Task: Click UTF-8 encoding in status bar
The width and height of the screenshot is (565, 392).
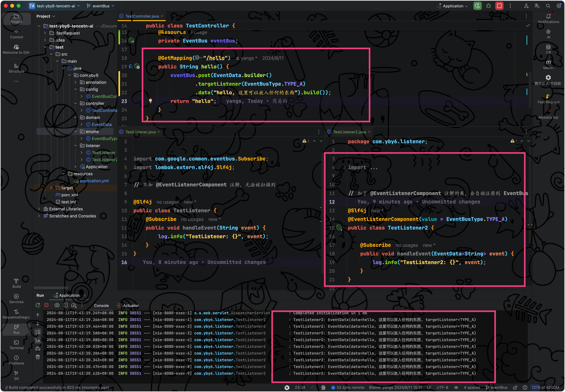Action: point(442,387)
